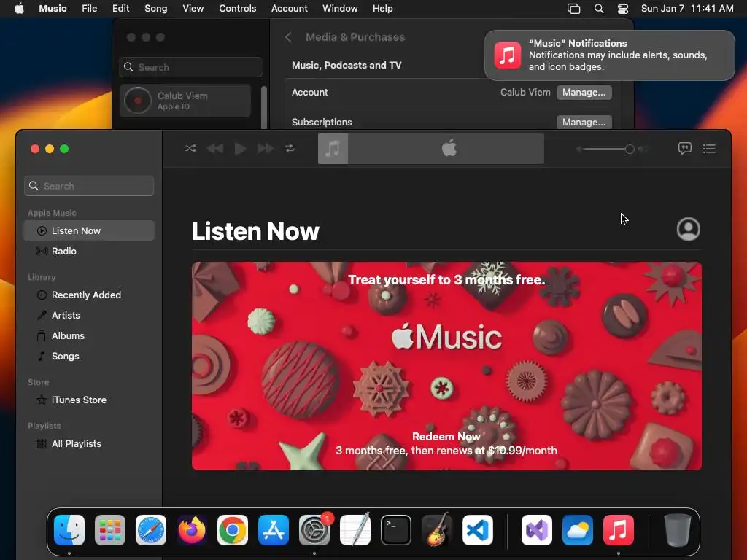Open the Window menu

(x=340, y=8)
